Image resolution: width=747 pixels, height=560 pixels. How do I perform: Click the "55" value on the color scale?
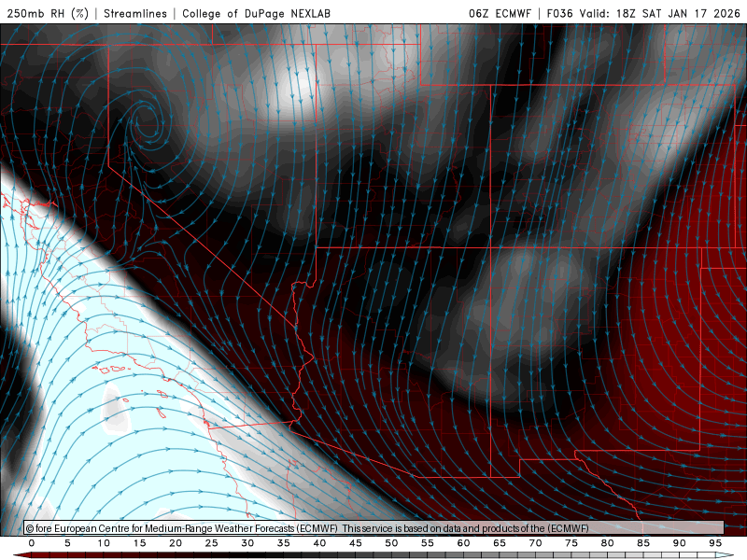pyautogui.click(x=428, y=543)
